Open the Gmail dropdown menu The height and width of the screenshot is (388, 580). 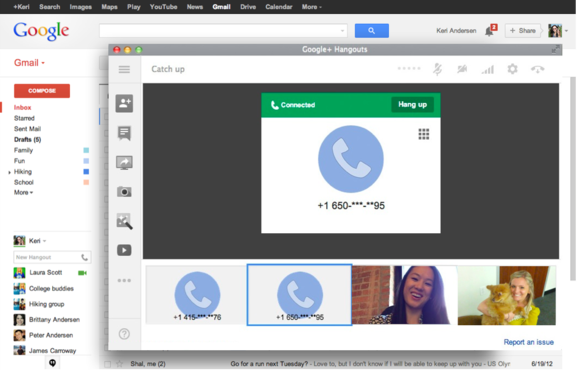pyautogui.click(x=29, y=63)
